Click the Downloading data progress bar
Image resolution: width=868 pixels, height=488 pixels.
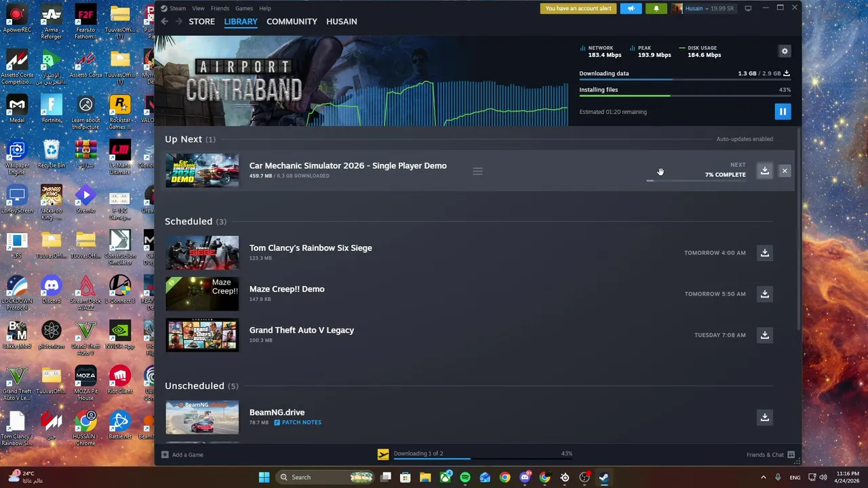click(x=684, y=80)
